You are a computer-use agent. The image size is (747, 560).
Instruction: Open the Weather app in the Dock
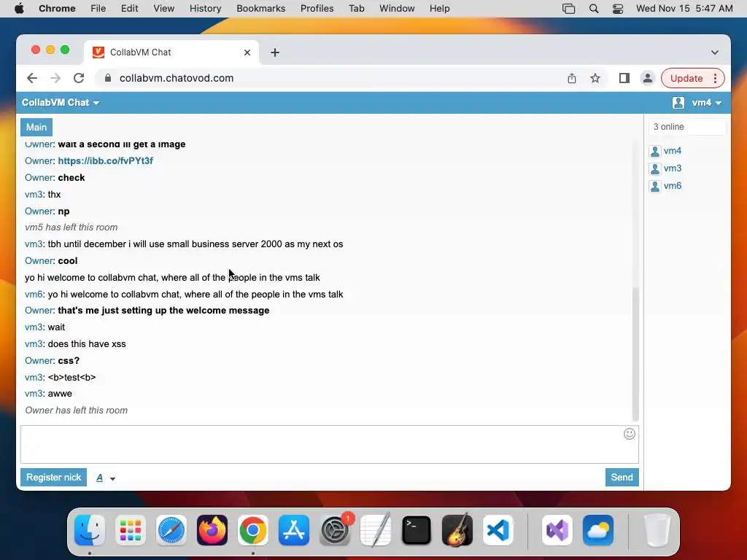tap(598, 530)
